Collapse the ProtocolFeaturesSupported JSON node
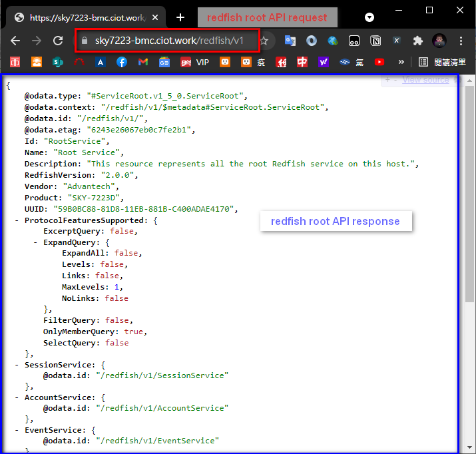The image size is (476, 454). coord(17,220)
